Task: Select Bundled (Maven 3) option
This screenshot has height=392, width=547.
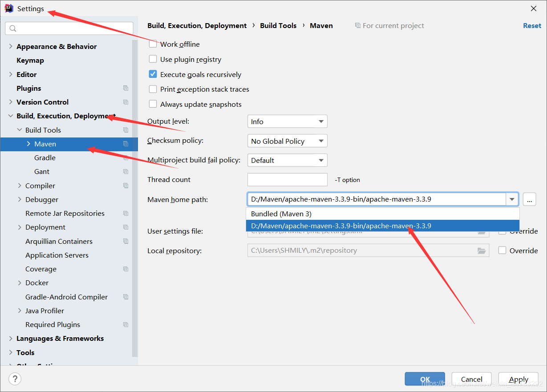Action: 383,214
